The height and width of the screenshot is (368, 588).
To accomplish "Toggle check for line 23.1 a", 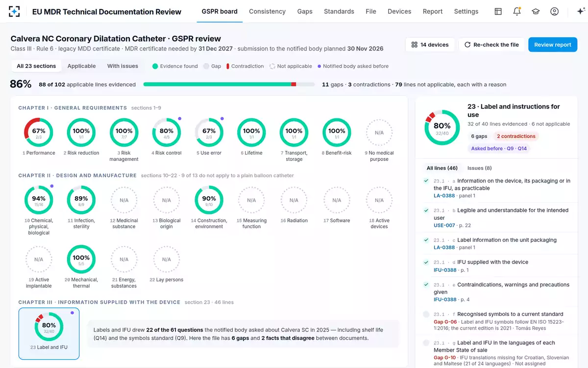I will (x=426, y=181).
